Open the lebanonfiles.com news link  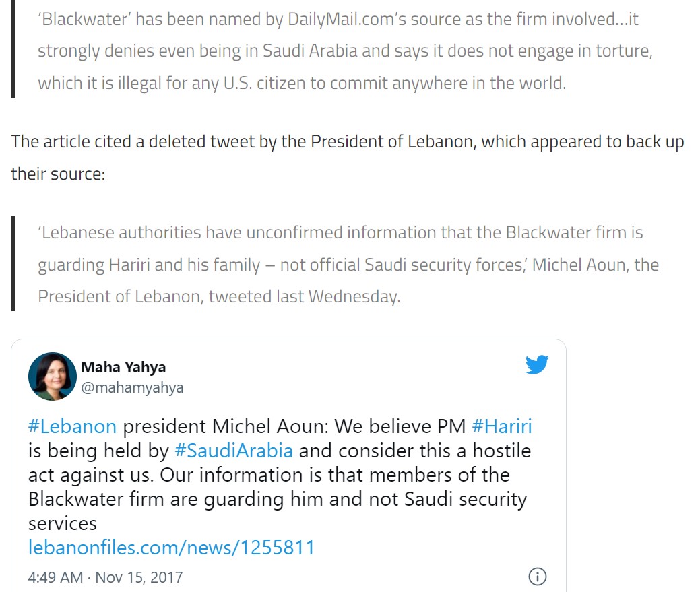tap(172, 548)
